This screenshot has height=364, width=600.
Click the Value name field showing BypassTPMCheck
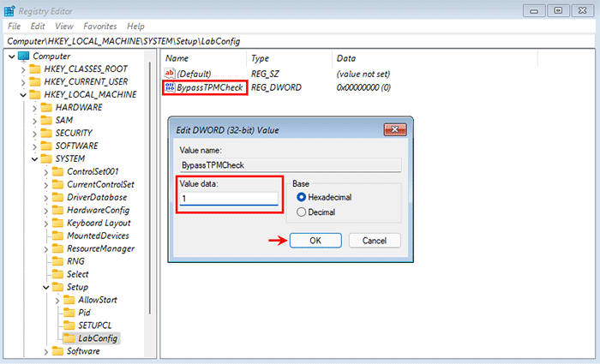(x=291, y=165)
